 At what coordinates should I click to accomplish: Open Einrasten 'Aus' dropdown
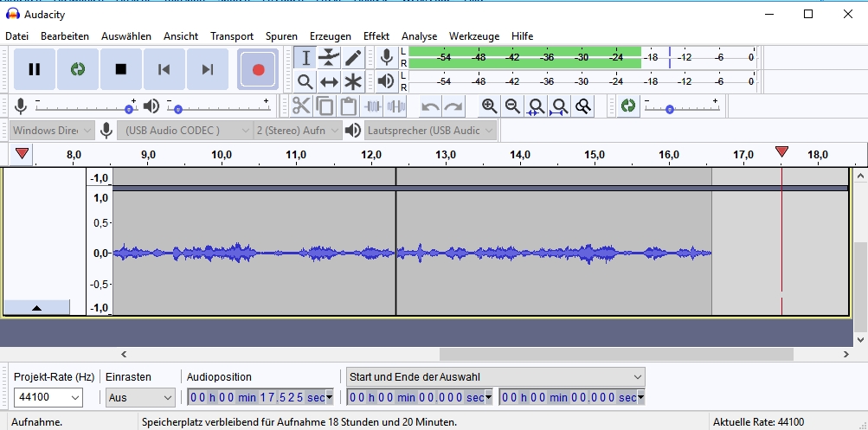140,397
